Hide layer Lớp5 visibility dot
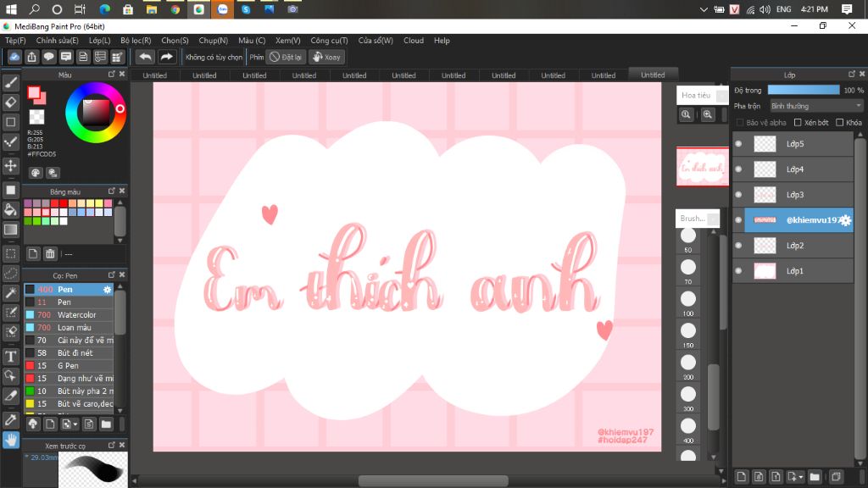 click(x=738, y=144)
